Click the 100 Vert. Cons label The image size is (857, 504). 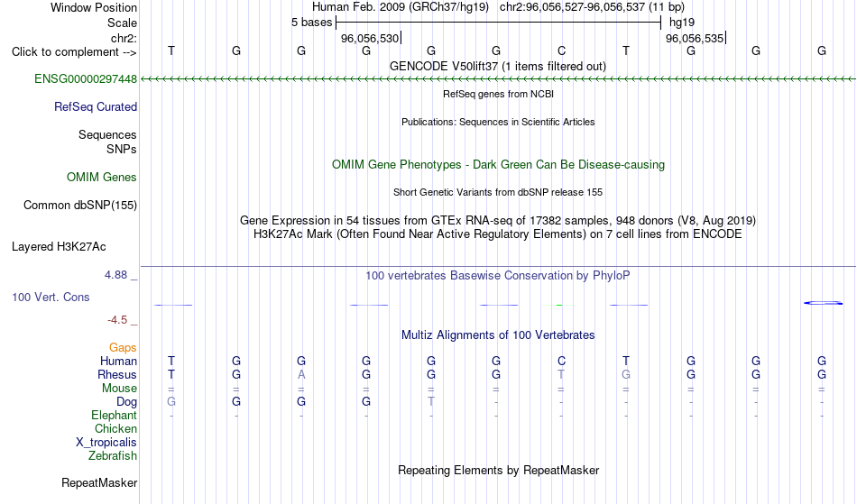51,297
